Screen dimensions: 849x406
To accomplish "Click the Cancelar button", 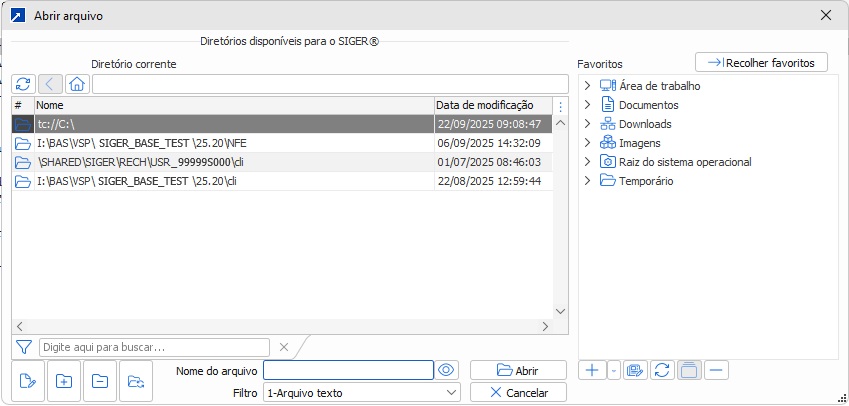I will click(x=518, y=393).
